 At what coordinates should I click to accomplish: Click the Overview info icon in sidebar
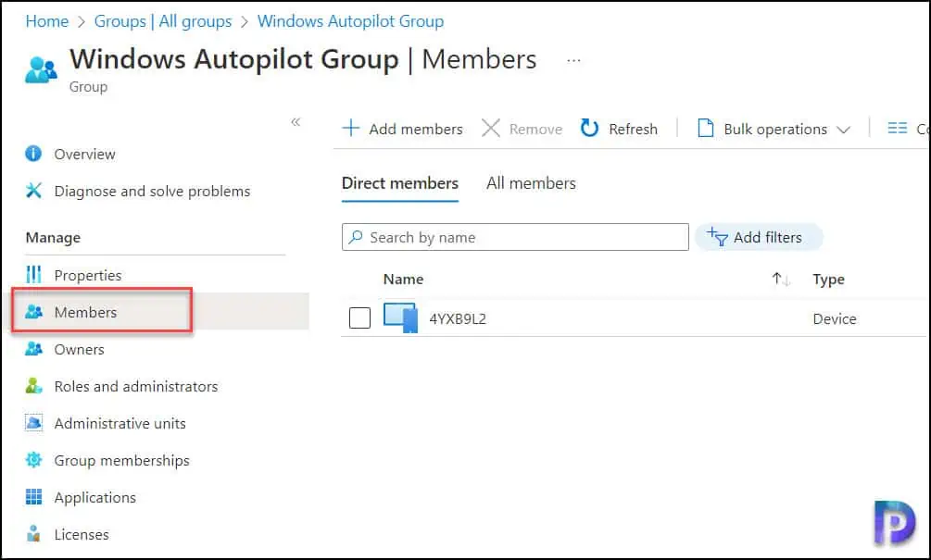point(33,154)
